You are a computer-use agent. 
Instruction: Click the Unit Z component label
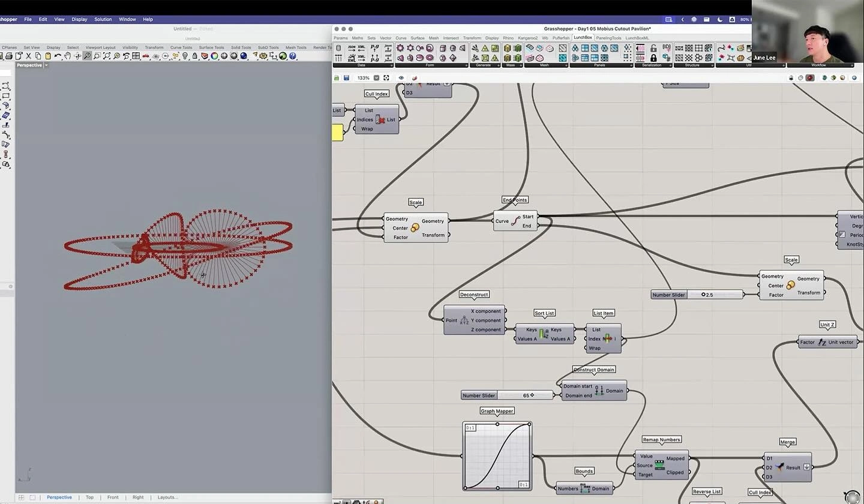coord(827,325)
